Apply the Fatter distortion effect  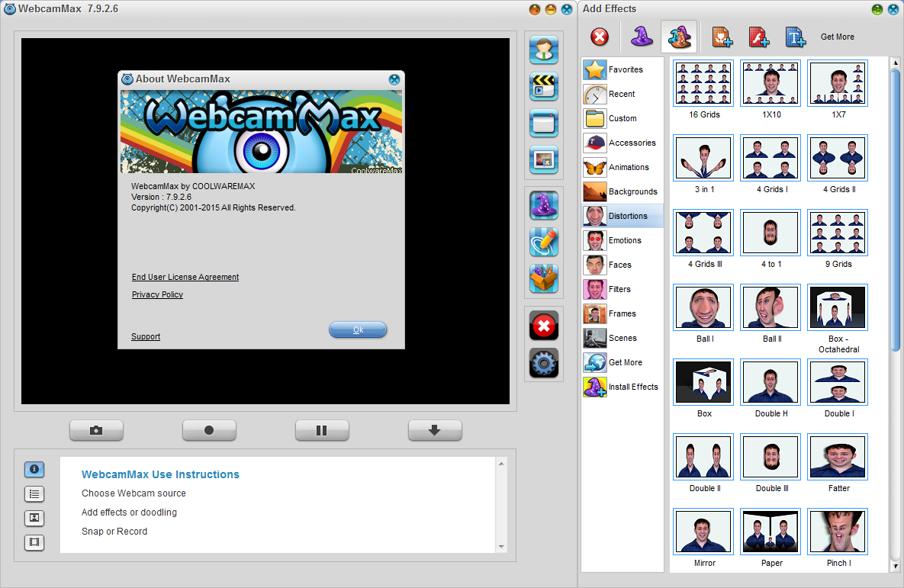[x=838, y=457]
